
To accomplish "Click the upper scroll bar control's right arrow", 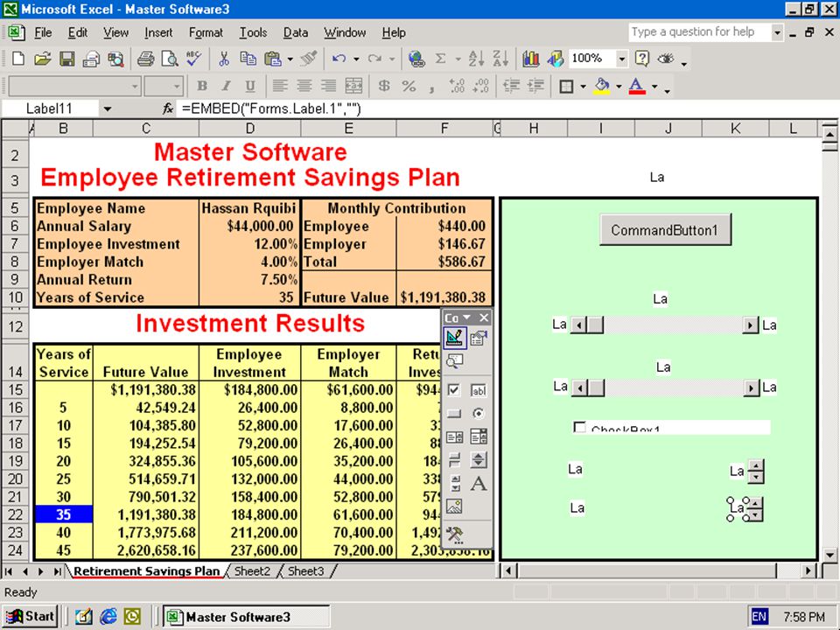I will pos(751,325).
